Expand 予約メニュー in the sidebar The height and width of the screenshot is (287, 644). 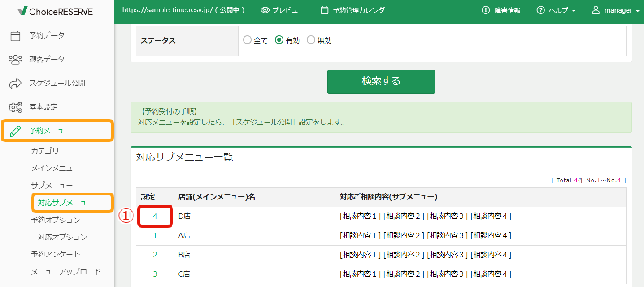[50, 131]
